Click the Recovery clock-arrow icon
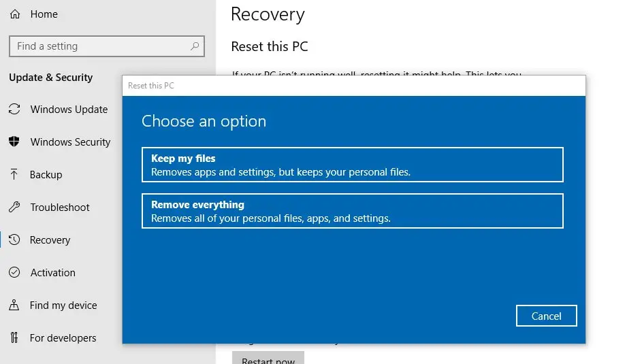This screenshot has height=364, width=642. tap(14, 240)
